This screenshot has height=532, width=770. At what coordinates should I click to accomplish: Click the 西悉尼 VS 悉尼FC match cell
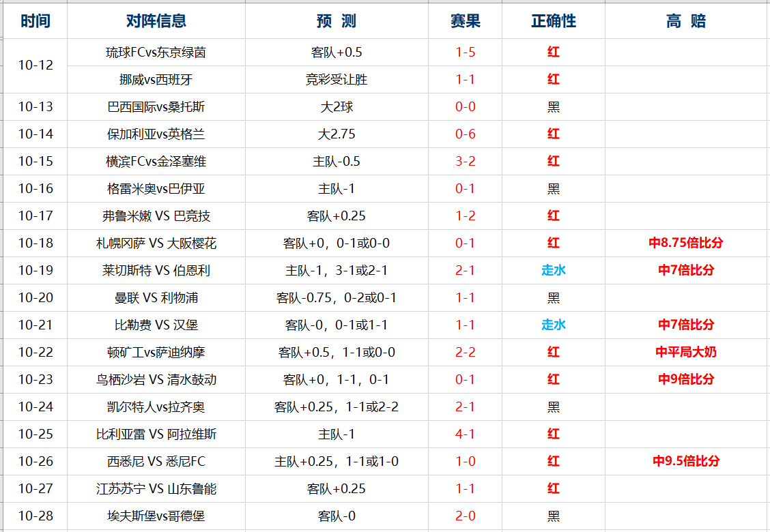point(156,461)
